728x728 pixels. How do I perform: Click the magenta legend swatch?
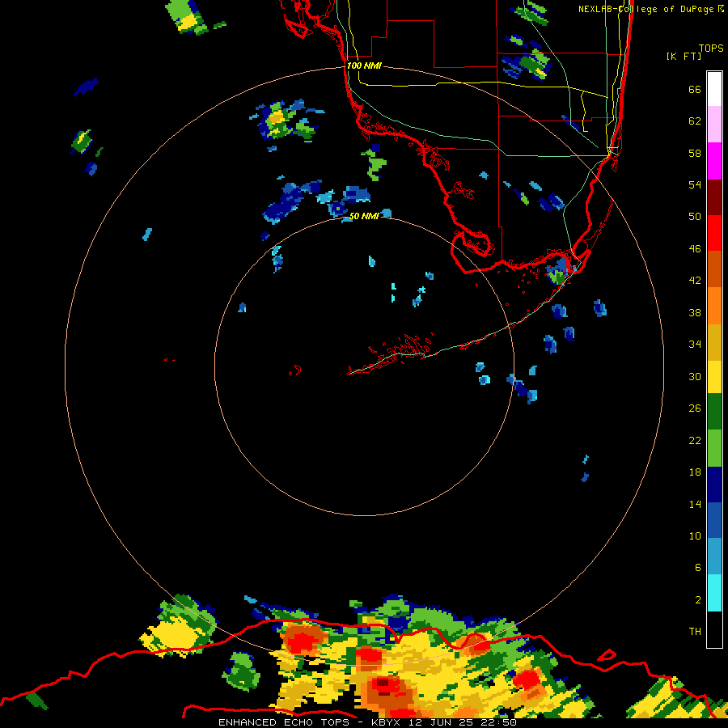pyautogui.click(x=714, y=161)
